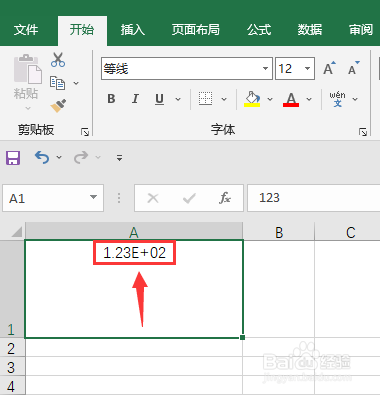
Task: Open Font dialog launcher
Action: pyautogui.click(x=363, y=132)
